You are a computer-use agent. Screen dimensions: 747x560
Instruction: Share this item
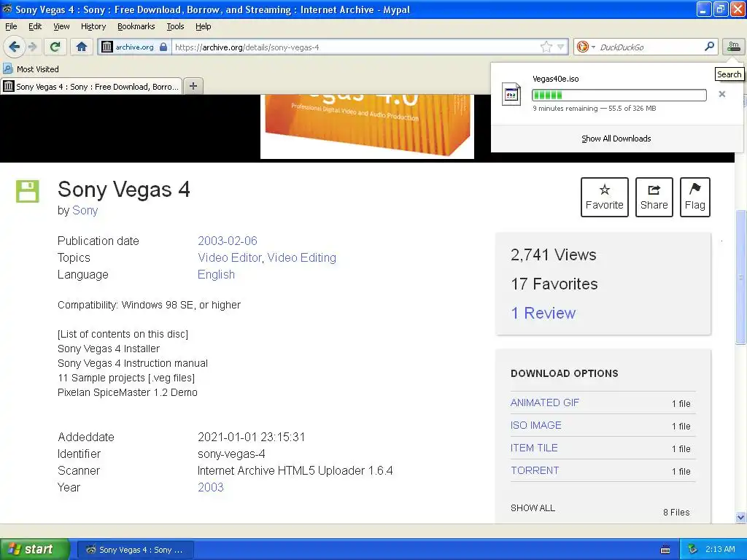pos(654,197)
